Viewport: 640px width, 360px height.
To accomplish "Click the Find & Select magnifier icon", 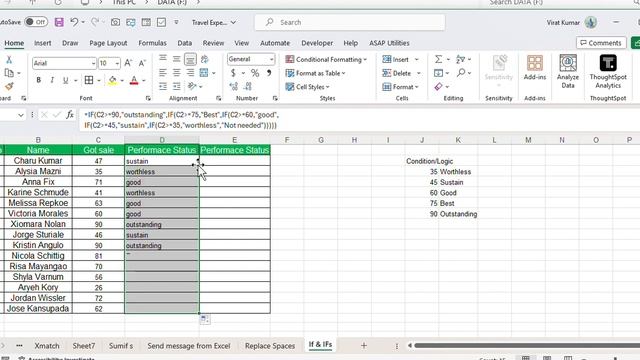I will (461, 73).
